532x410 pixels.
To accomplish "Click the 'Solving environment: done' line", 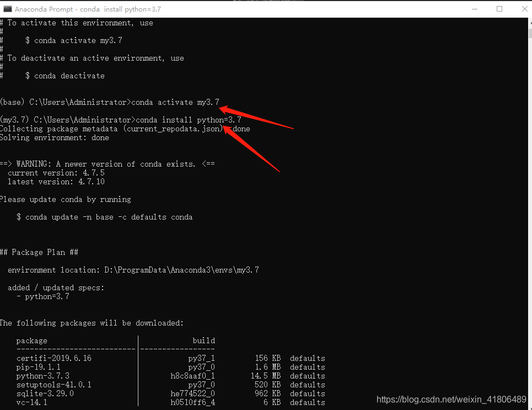I will pyautogui.click(x=54, y=137).
